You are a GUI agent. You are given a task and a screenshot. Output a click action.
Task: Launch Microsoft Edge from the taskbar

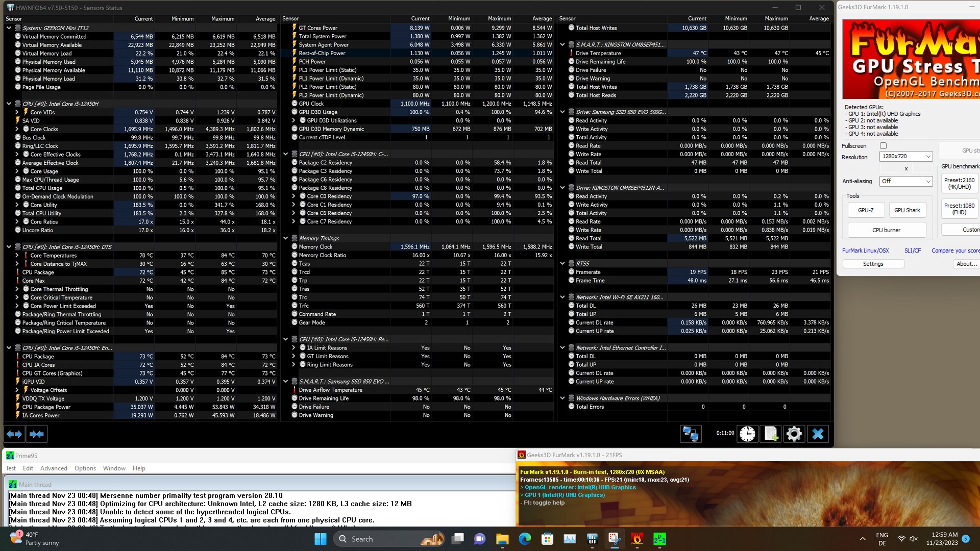click(525, 539)
